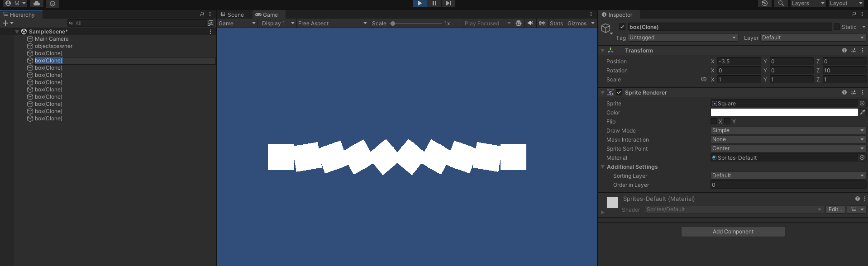Open the Sprite object picker circle
The image size is (868, 266).
(x=862, y=103)
